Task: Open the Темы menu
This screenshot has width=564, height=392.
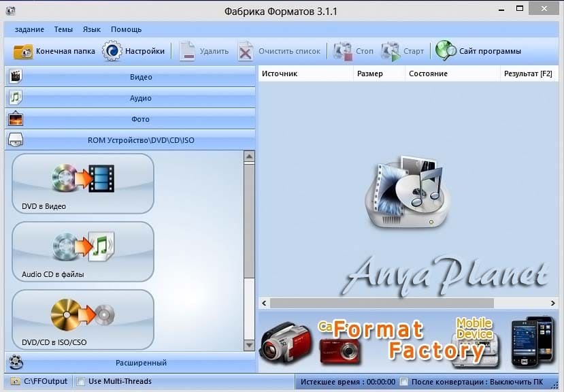Action: 63,29
